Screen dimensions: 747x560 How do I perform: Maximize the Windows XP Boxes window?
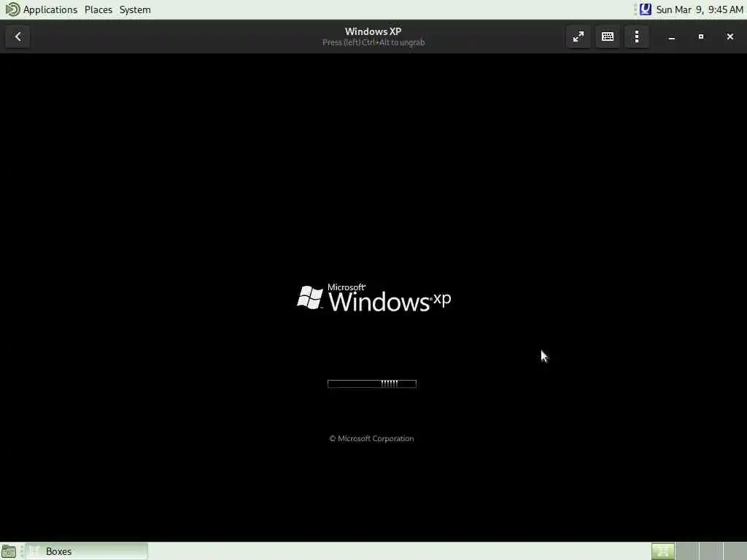701,36
